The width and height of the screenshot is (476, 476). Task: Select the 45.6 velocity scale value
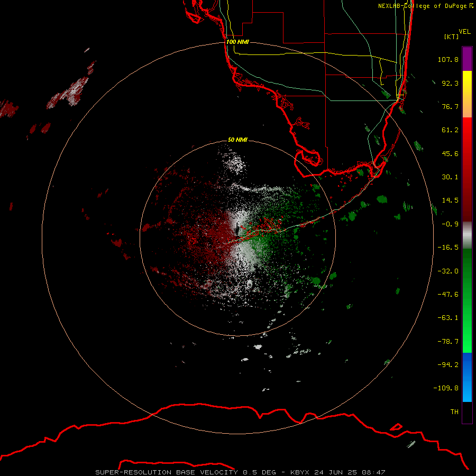coord(450,153)
